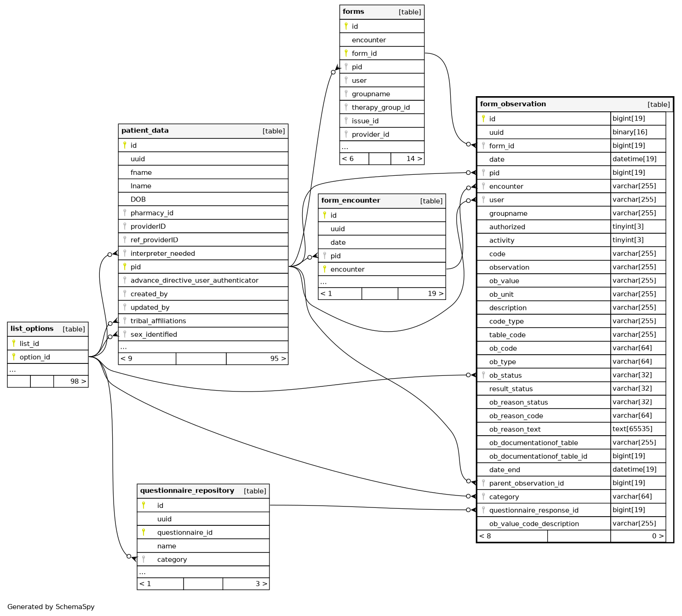Viewport: 682px width, 616px height.
Task: Click the gray key icon next to parent_observation_id
Action: pyautogui.click(x=483, y=483)
